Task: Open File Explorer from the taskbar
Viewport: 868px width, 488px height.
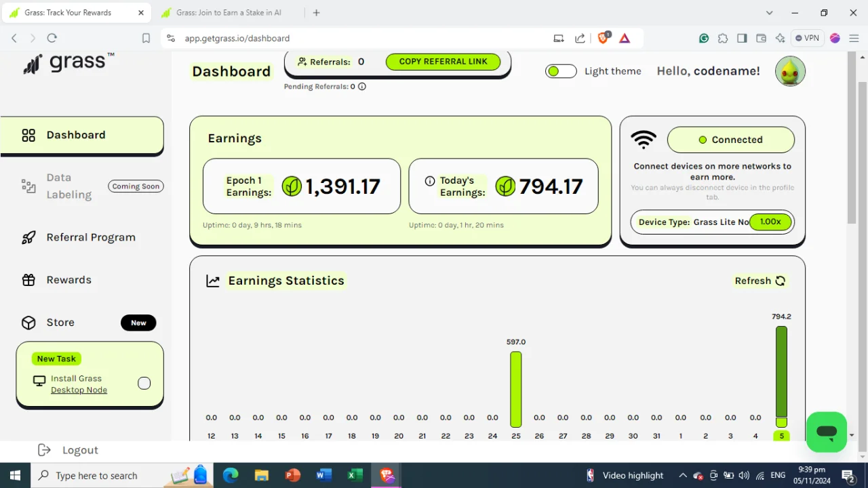Action: click(262, 476)
